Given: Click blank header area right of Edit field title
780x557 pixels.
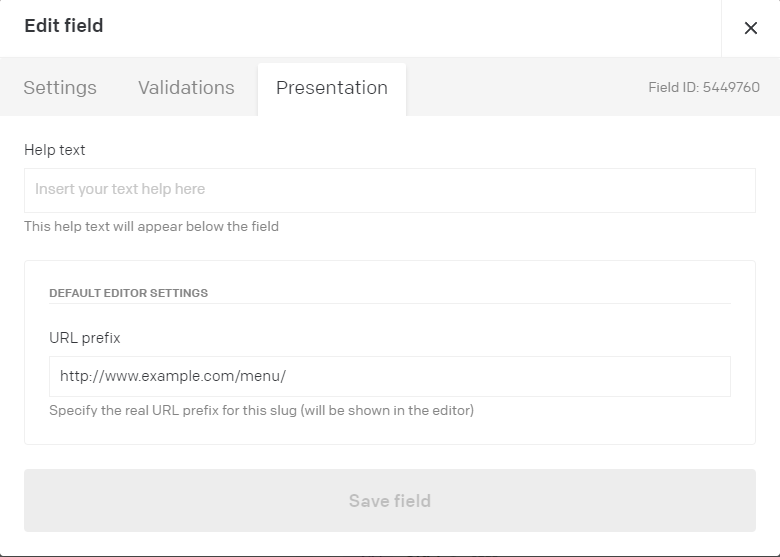Looking at the screenshot, I should [x=408, y=28].
